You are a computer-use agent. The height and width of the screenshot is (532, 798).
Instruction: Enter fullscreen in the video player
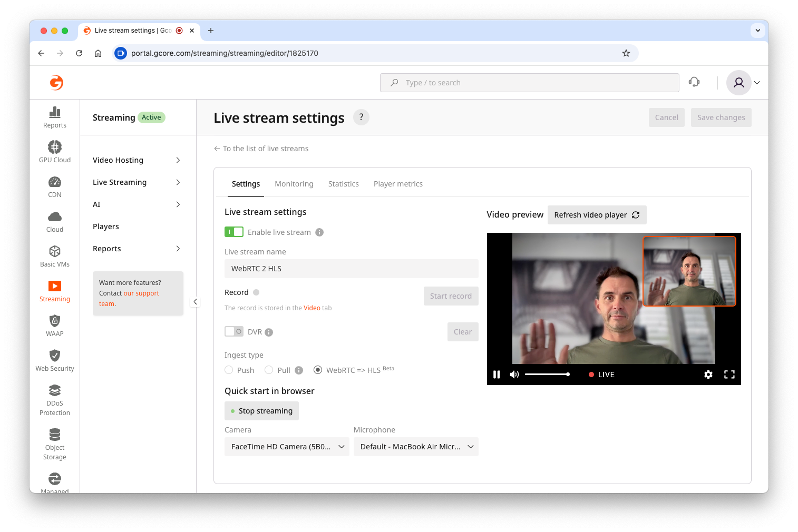[729, 375]
